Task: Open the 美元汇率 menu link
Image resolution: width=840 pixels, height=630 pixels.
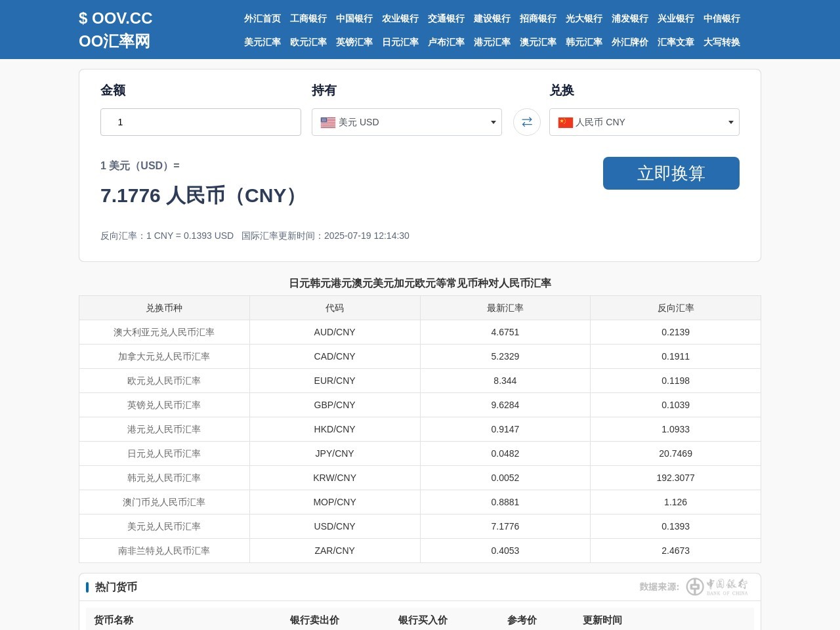Action: (262, 42)
